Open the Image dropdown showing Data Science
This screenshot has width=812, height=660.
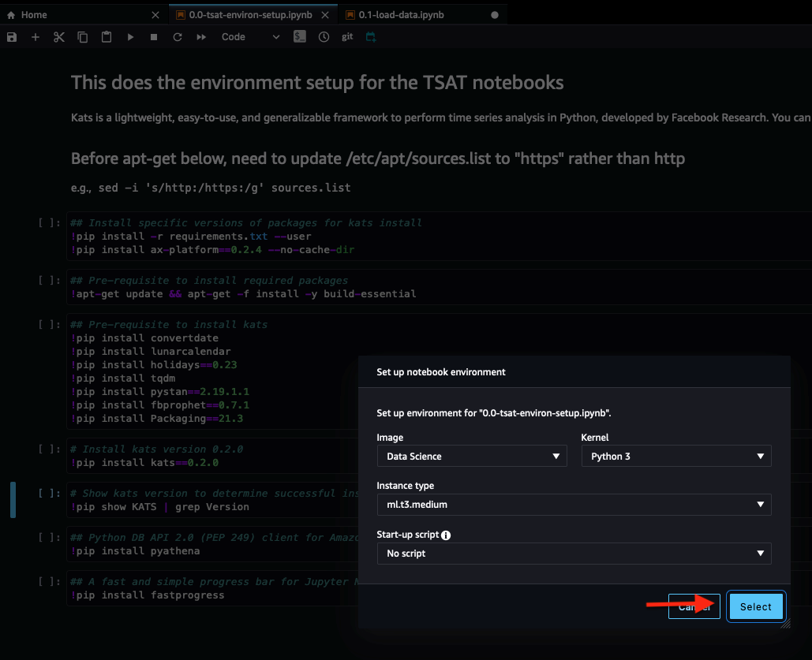click(471, 455)
